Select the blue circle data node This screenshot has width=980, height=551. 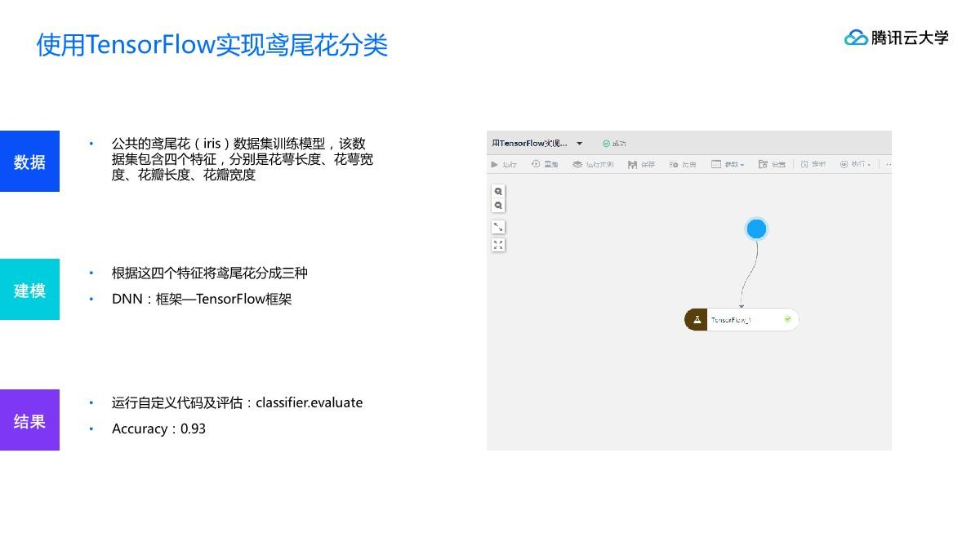click(x=756, y=229)
